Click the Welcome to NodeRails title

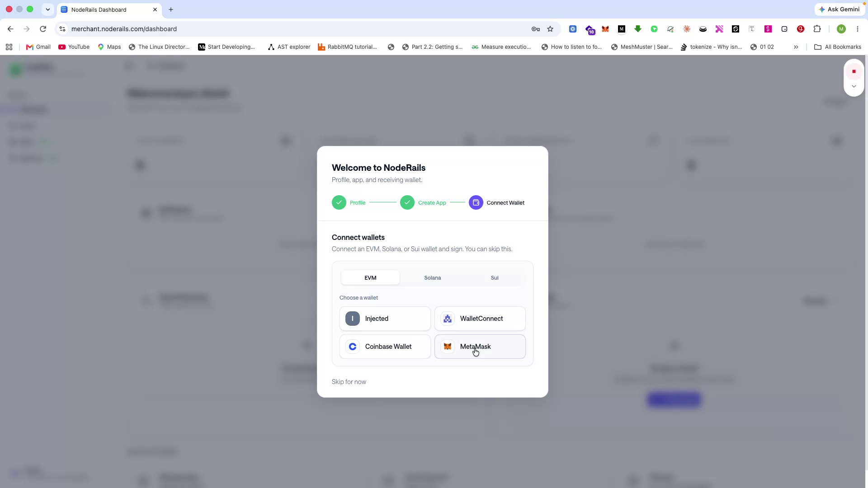(x=378, y=168)
